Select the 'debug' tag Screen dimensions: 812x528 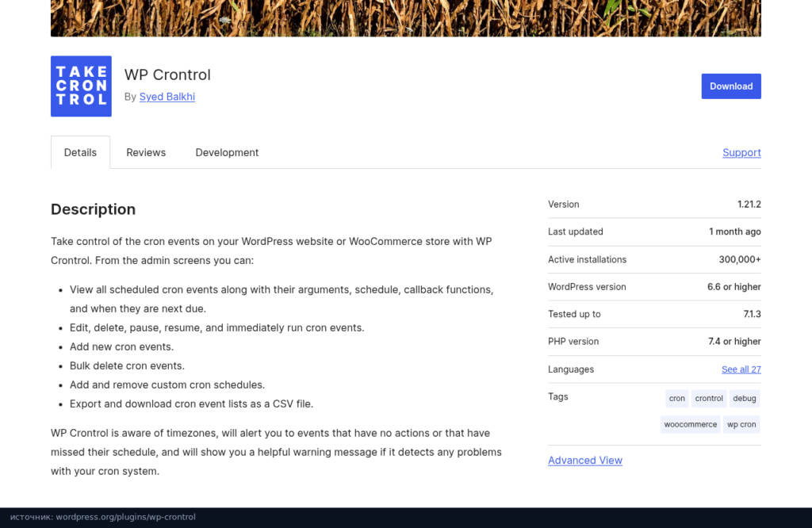pos(745,399)
